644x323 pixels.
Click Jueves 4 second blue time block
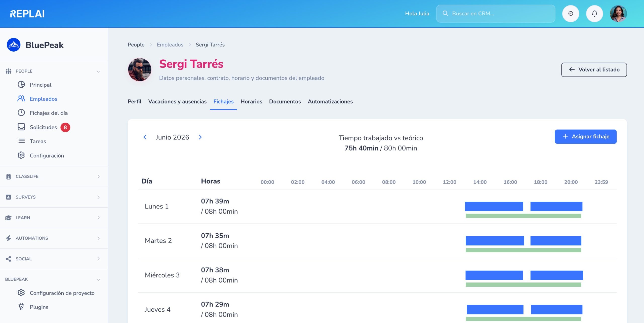click(557, 310)
